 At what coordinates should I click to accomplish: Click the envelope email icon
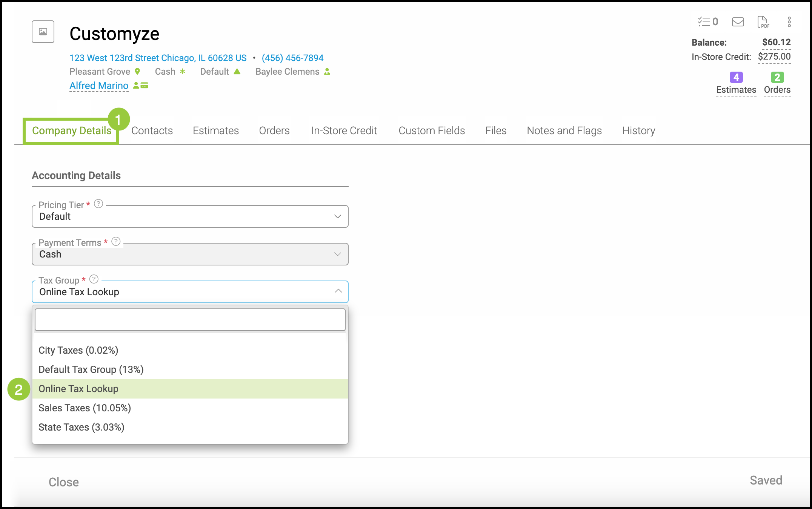point(738,22)
